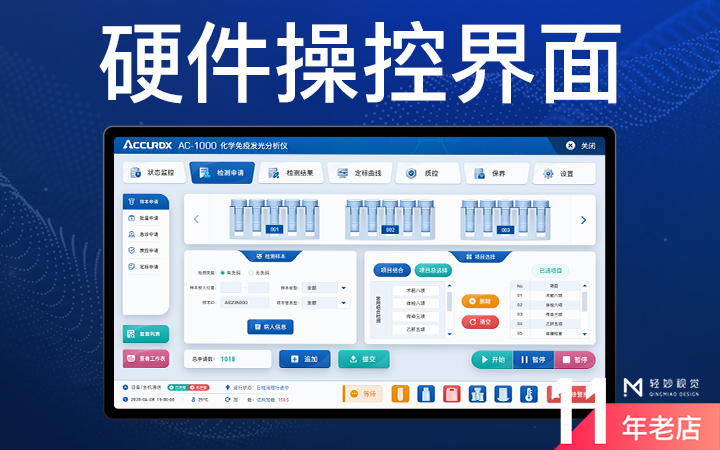Click the green 提交 button
This screenshot has height=450, width=720.
point(364,359)
